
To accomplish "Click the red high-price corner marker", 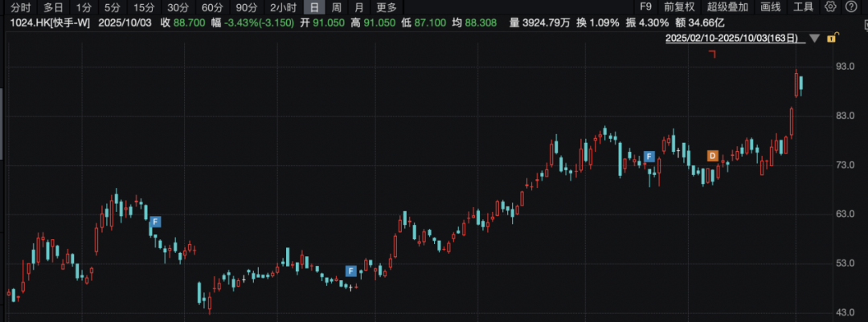I will coord(712,54).
